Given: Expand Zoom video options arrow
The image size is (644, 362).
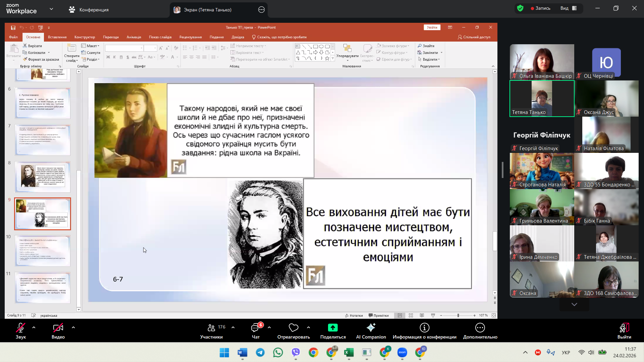Looking at the screenshot, I should (73, 327).
